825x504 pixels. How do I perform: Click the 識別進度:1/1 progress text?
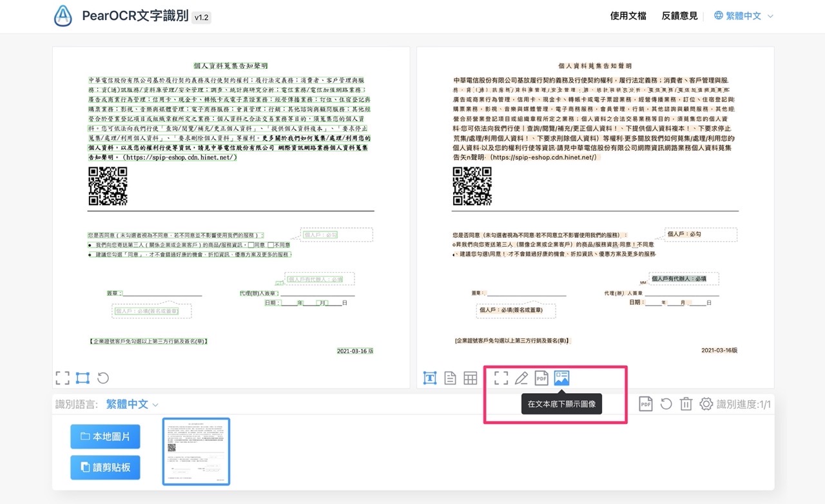[x=744, y=404]
